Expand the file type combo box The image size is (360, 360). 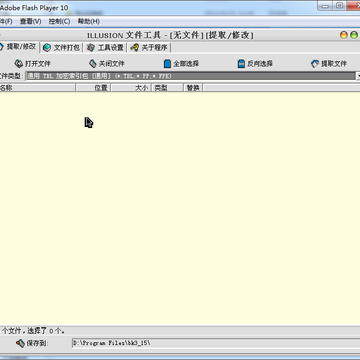click(x=358, y=76)
